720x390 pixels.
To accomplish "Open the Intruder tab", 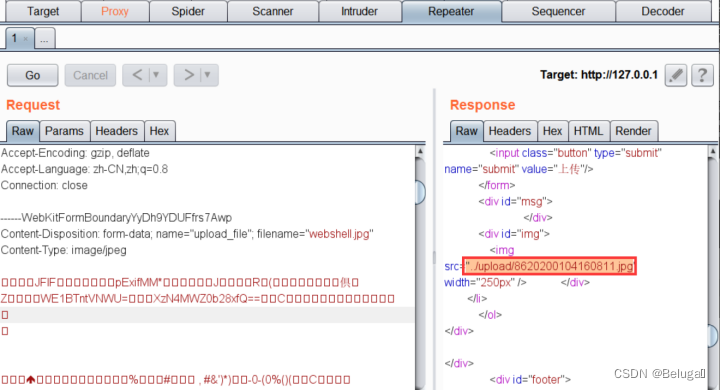I will pos(360,11).
